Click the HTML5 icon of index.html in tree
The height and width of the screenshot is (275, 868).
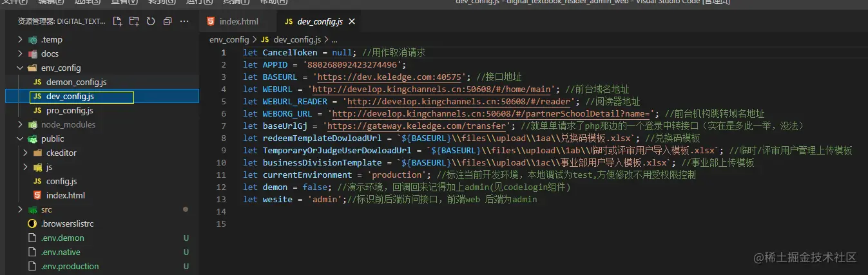point(37,195)
